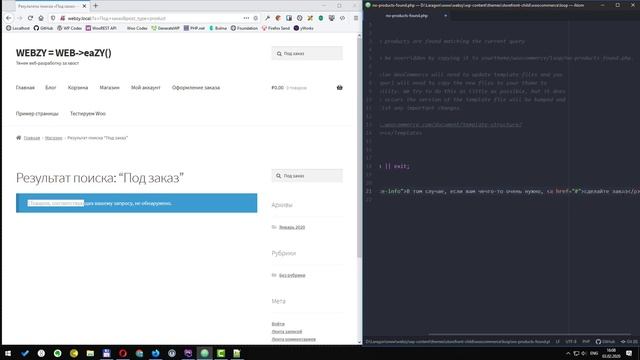Open the Главная menu item

tap(25, 87)
